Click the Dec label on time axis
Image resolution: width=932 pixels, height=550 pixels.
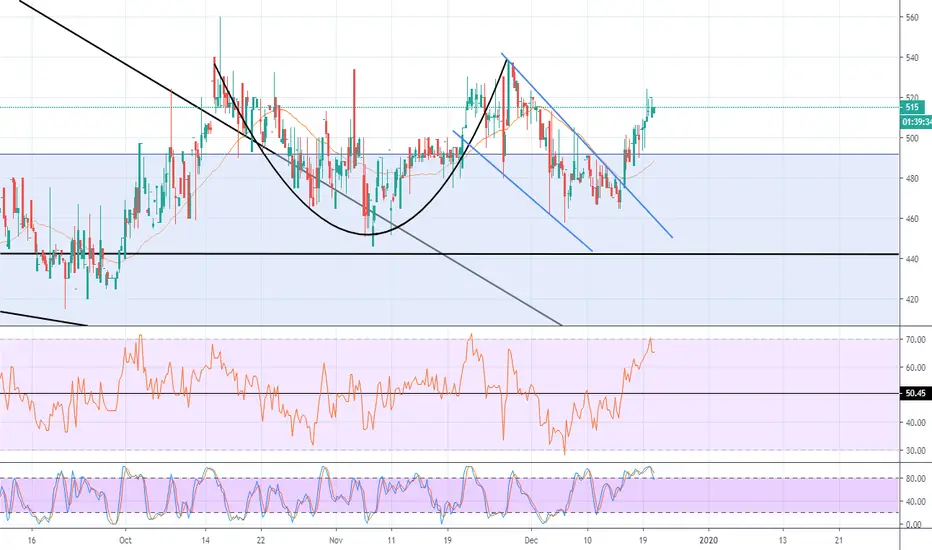point(531,540)
